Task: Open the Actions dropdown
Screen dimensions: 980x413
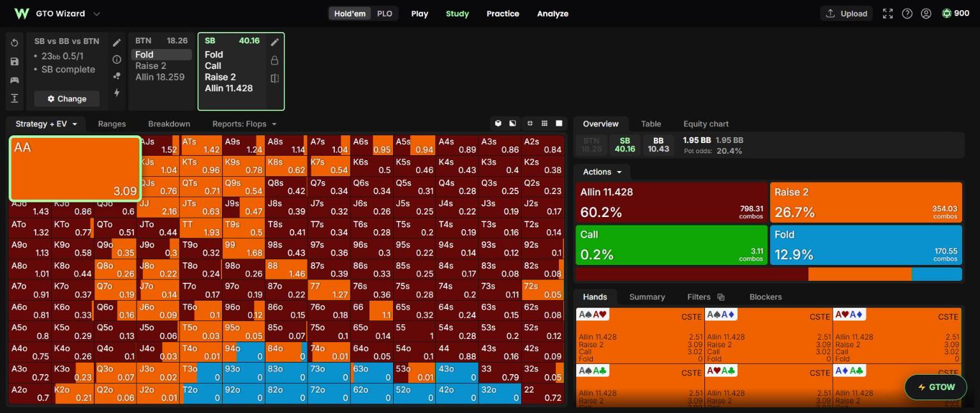Action: coord(602,172)
